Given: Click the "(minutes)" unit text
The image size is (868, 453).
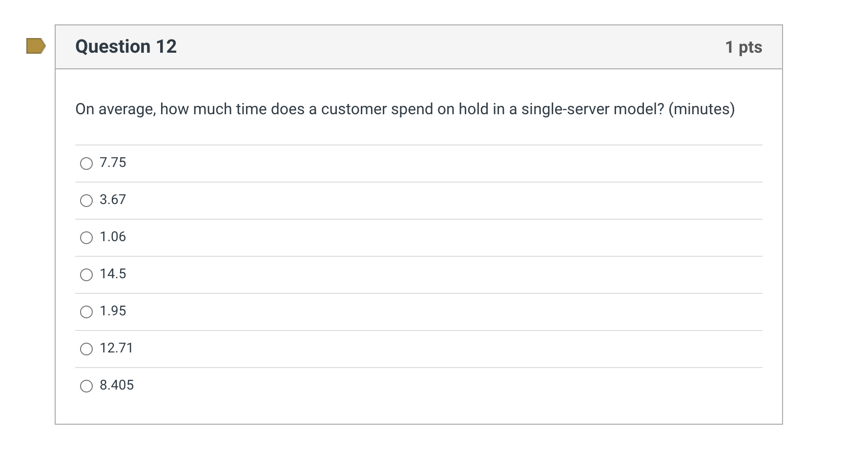Looking at the screenshot, I should click(701, 109).
